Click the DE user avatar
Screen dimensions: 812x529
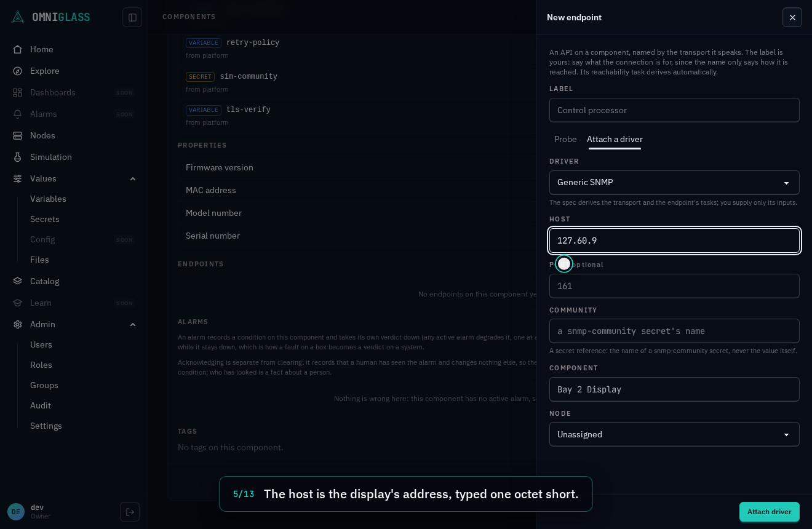pyautogui.click(x=16, y=512)
